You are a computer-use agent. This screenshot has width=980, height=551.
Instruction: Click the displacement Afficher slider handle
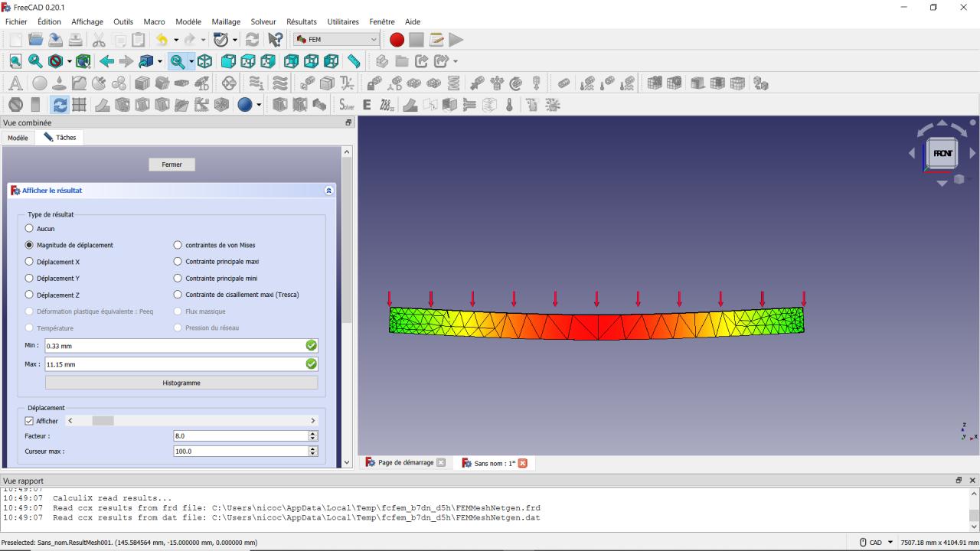point(103,421)
